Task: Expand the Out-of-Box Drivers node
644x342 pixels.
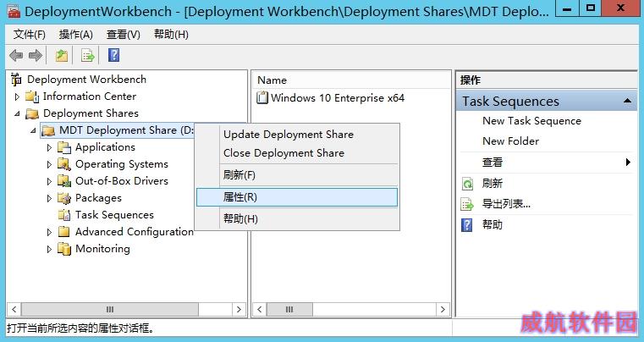Action: (49, 181)
